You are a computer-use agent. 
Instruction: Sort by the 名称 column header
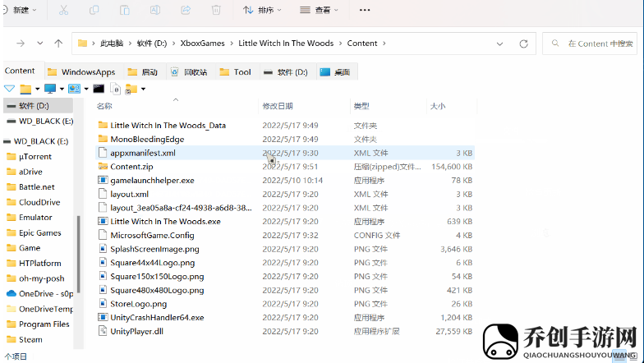tap(104, 106)
